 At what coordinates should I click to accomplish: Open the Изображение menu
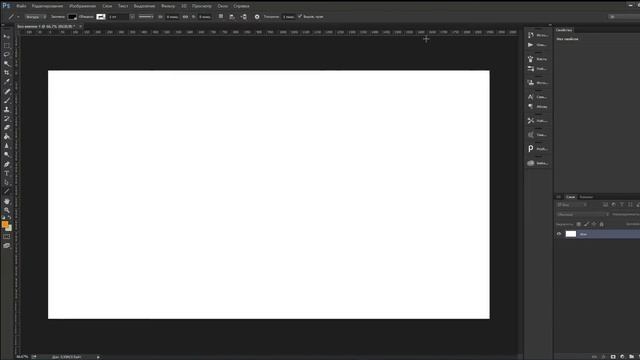coord(82,6)
